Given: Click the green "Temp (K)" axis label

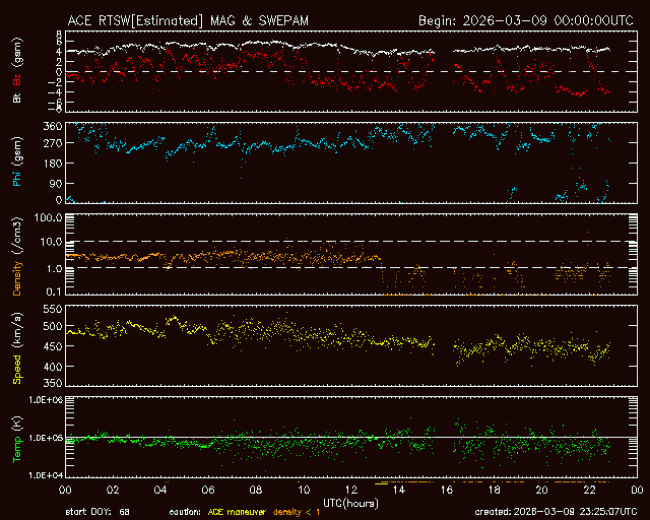Looking at the screenshot, I should click(x=17, y=440).
